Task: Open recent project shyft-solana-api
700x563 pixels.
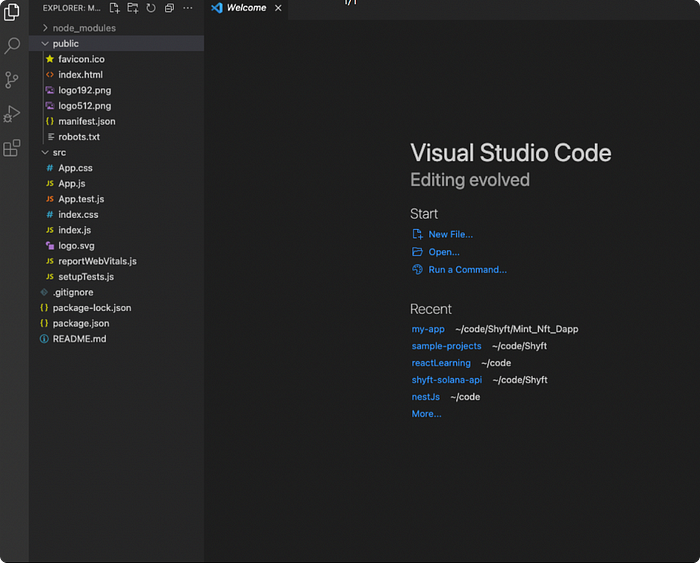Action: [446, 380]
